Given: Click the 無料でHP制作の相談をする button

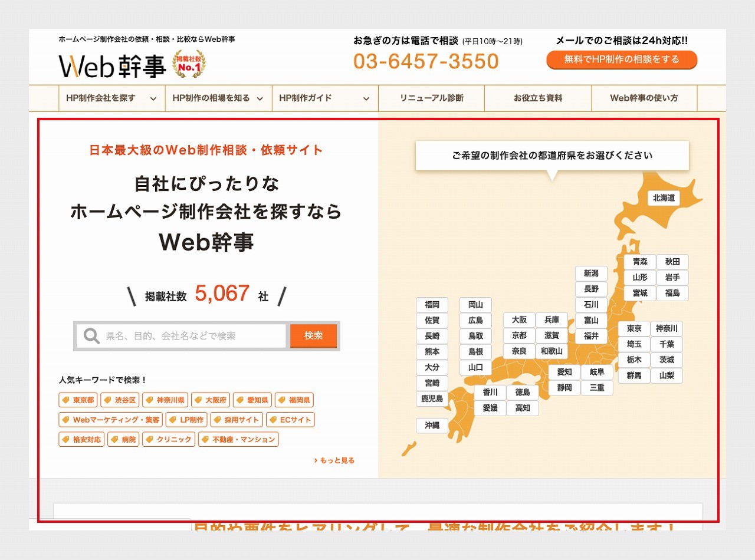Looking at the screenshot, I should 622,60.
